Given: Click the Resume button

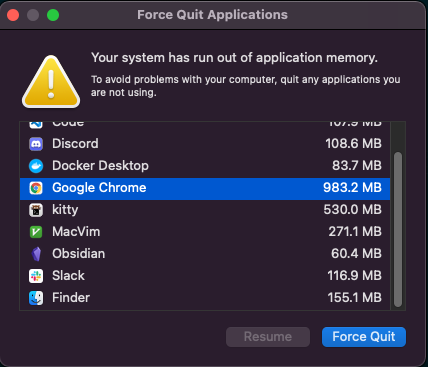Looking at the screenshot, I should pyautogui.click(x=268, y=337).
